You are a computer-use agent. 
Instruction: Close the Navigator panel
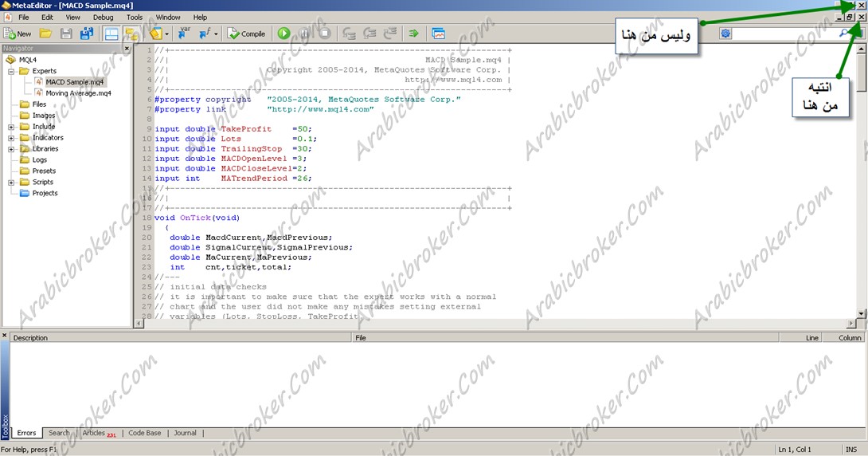127,49
